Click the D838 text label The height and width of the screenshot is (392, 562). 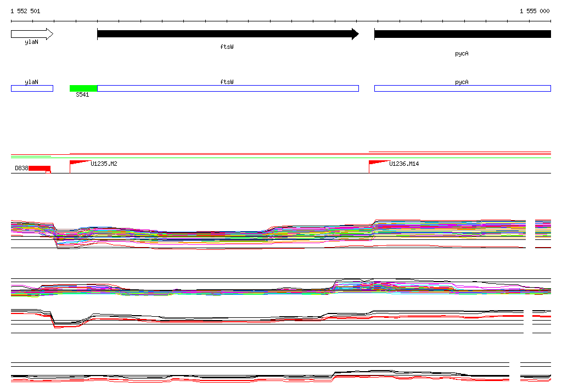21,168
